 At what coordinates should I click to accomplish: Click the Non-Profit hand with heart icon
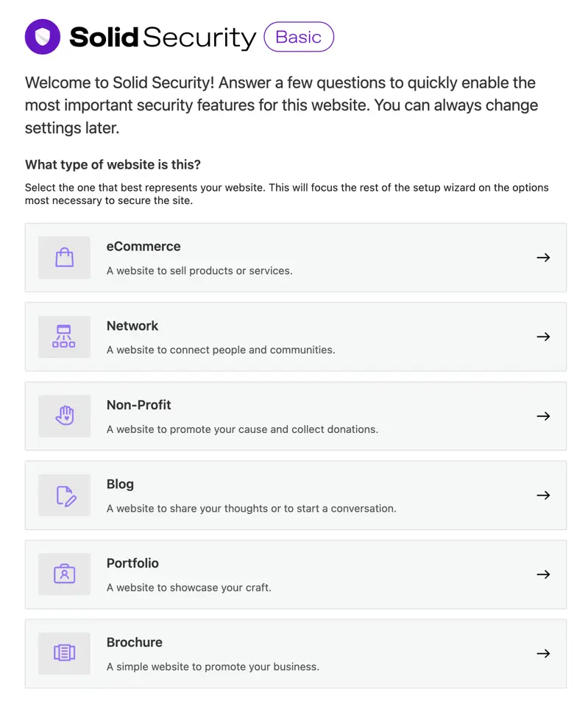point(64,416)
